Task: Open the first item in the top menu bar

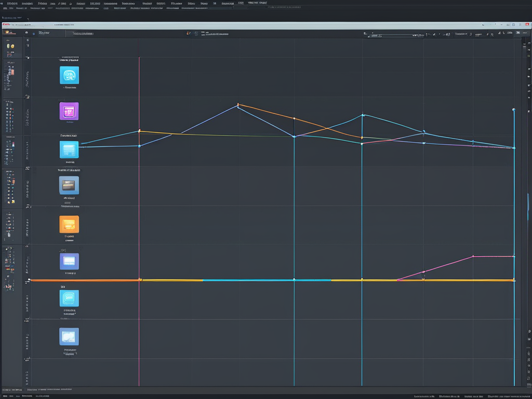Action: point(2,3)
